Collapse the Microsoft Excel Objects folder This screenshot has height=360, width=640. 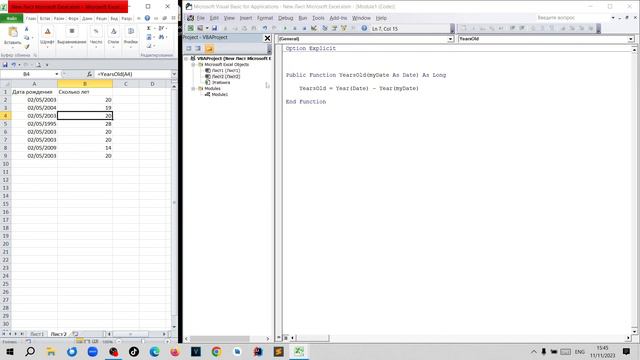[x=193, y=64]
